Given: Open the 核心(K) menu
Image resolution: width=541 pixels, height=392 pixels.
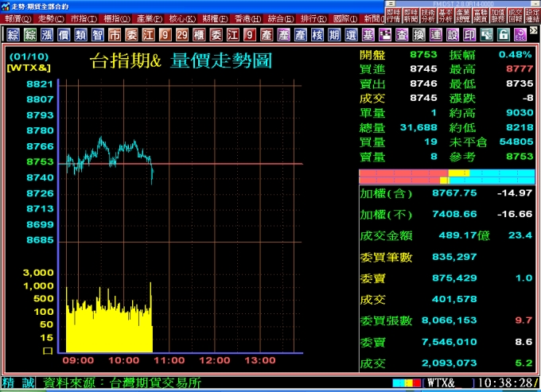Looking at the screenshot, I should tap(183, 18).
